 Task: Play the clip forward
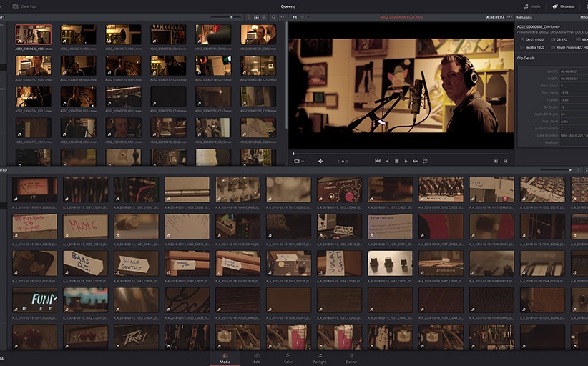[406, 161]
